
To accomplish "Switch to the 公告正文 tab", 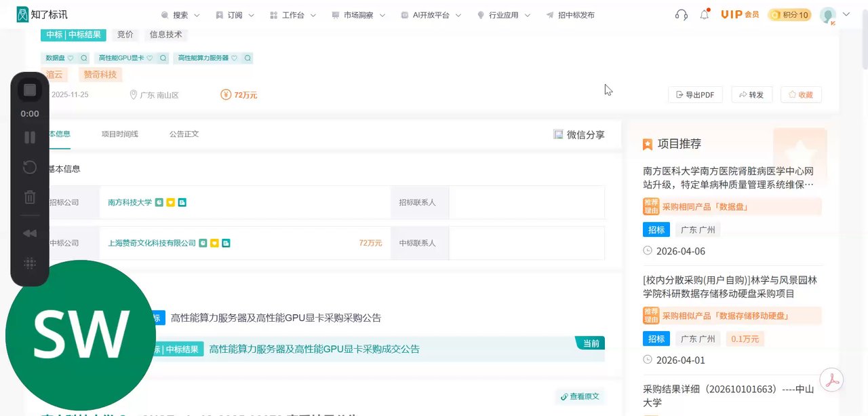I will click(x=184, y=134).
